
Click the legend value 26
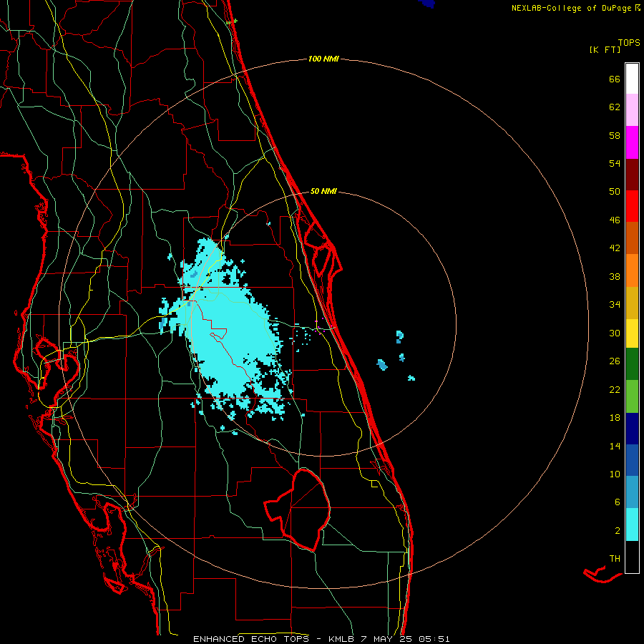tap(615, 361)
